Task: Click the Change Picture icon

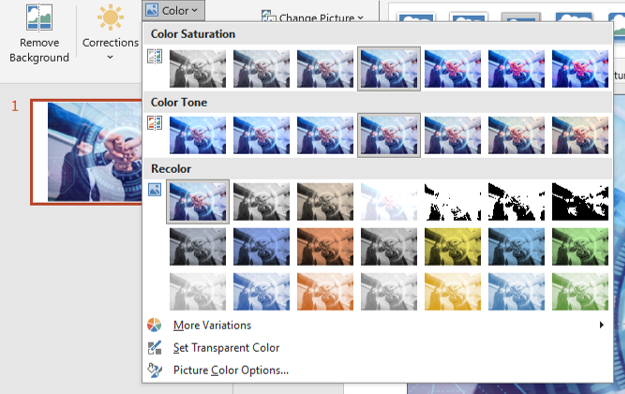Action: (x=268, y=16)
